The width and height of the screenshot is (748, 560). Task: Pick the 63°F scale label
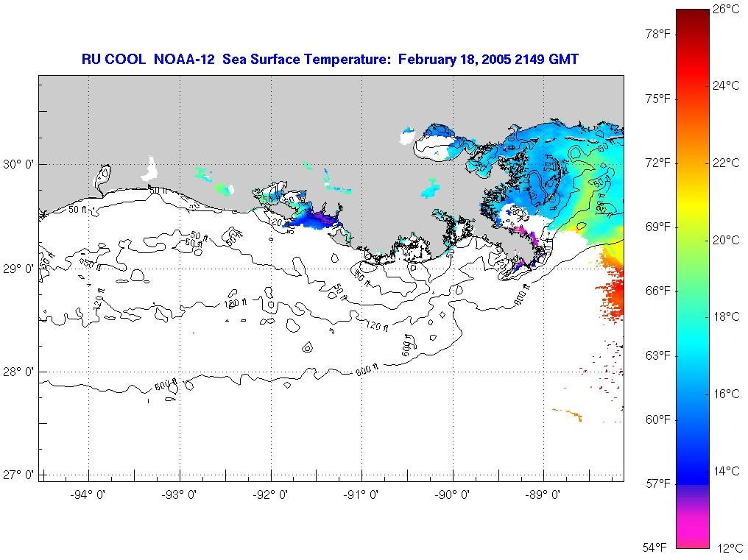658,355
